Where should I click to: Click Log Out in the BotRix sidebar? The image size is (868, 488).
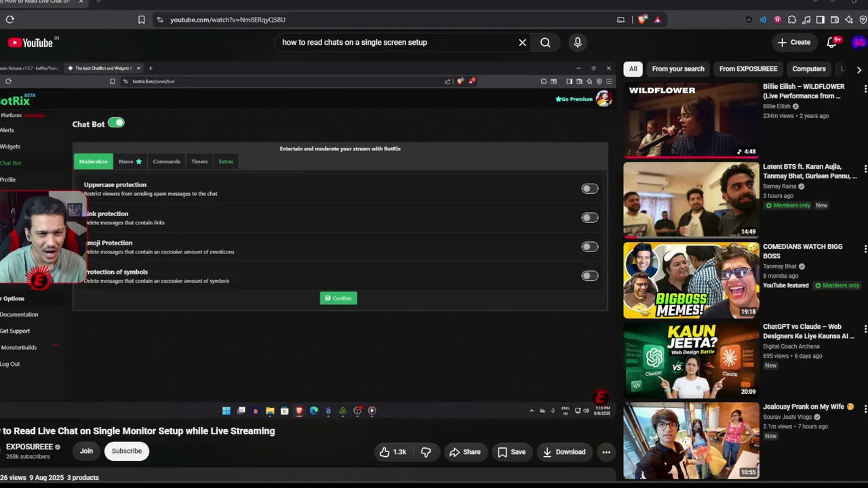(9, 364)
